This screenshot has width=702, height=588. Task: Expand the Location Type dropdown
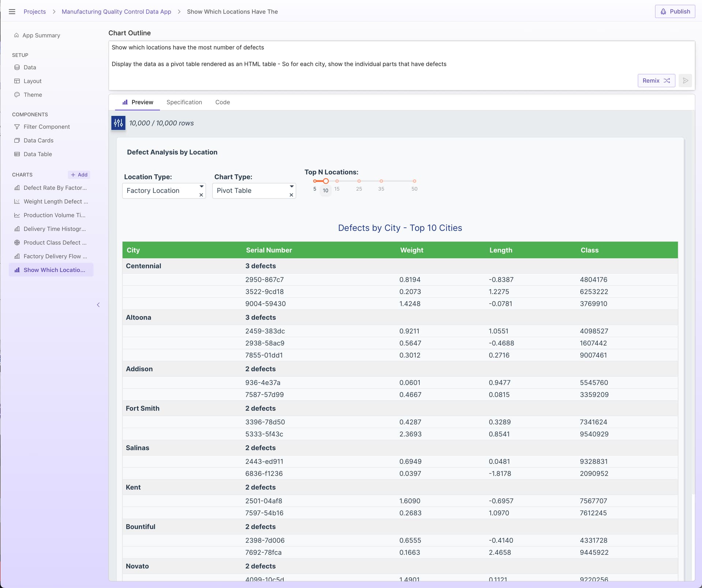pos(201,186)
